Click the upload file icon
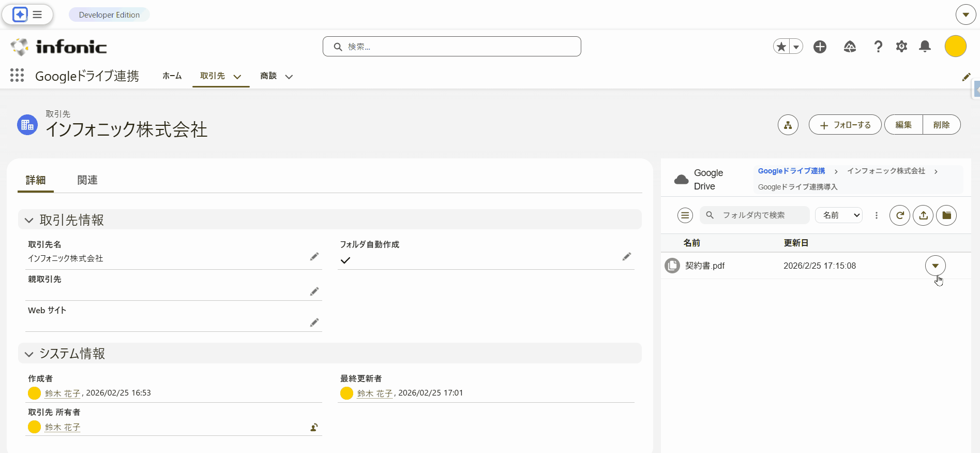This screenshot has width=980, height=453. point(923,215)
